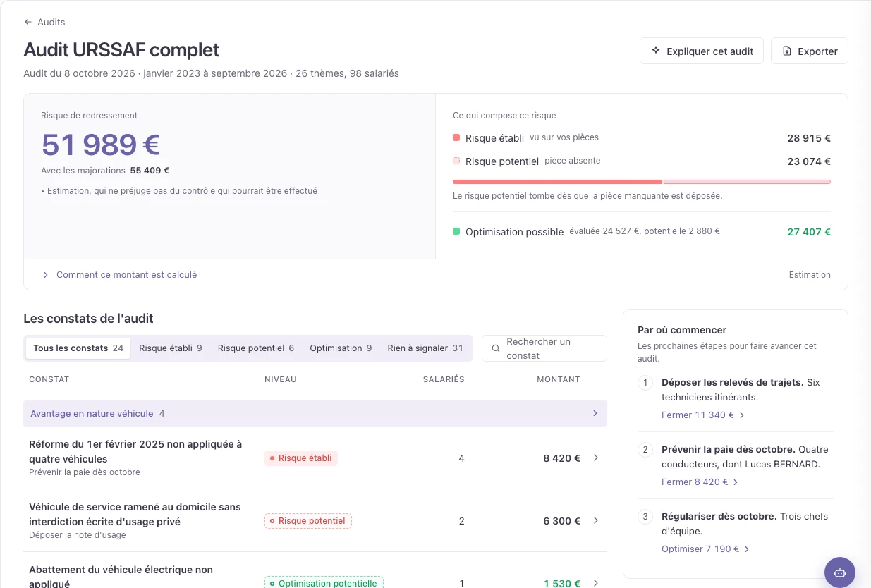Image resolution: width=871 pixels, height=588 pixels.
Task: Click the Risque établi badge in table
Action: (301, 458)
